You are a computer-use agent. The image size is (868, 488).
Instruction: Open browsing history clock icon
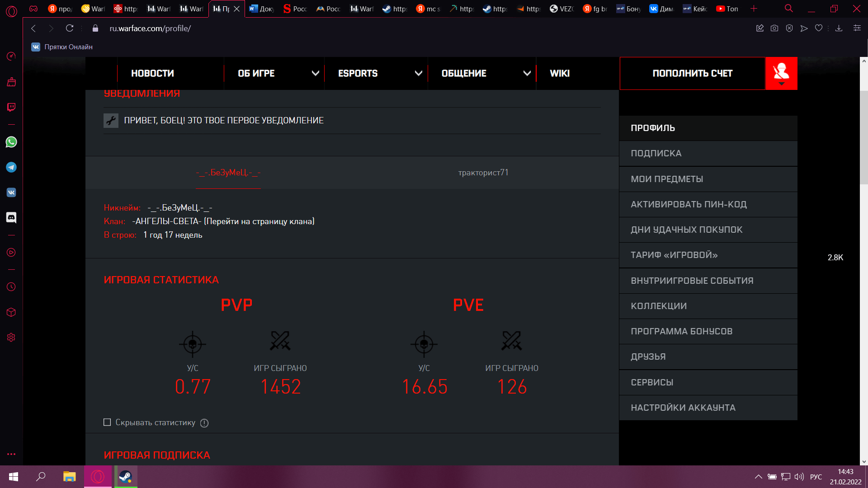[x=11, y=287]
